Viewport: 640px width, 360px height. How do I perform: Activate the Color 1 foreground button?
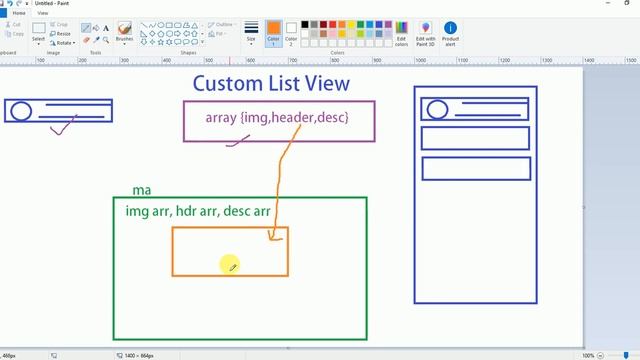coord(273,33)
